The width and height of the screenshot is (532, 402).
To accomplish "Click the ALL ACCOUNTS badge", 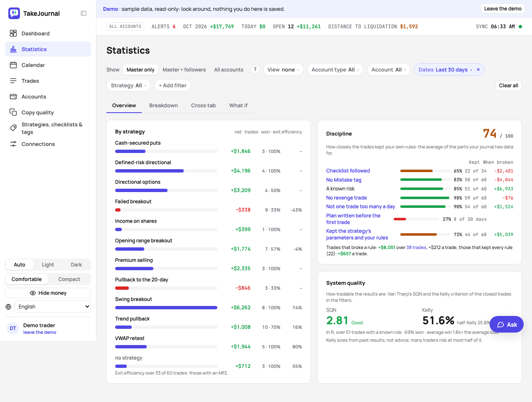I will click(x=125, y=27).
